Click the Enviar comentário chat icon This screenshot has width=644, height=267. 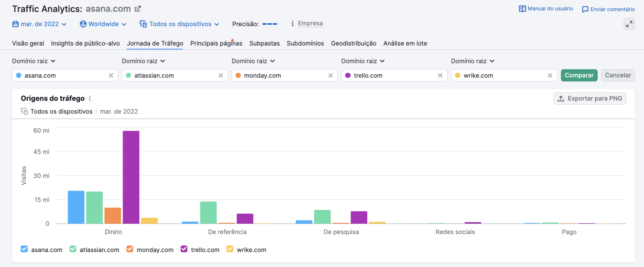585,10
